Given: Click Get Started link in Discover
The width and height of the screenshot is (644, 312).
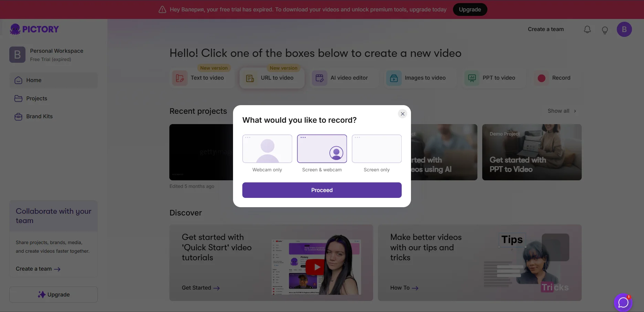Looking at the screenshot, I should coord(201,288).
